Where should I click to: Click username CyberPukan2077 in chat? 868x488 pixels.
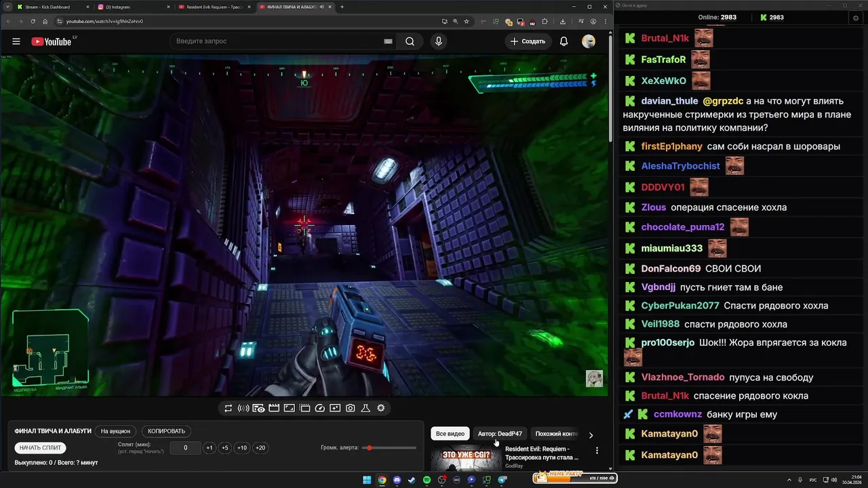[680, 306]
